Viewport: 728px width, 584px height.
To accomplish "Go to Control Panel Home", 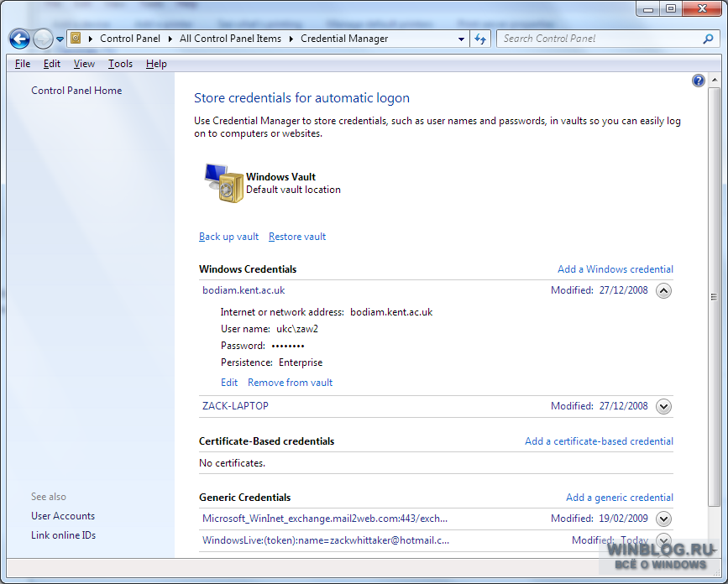I will [76, 91].
